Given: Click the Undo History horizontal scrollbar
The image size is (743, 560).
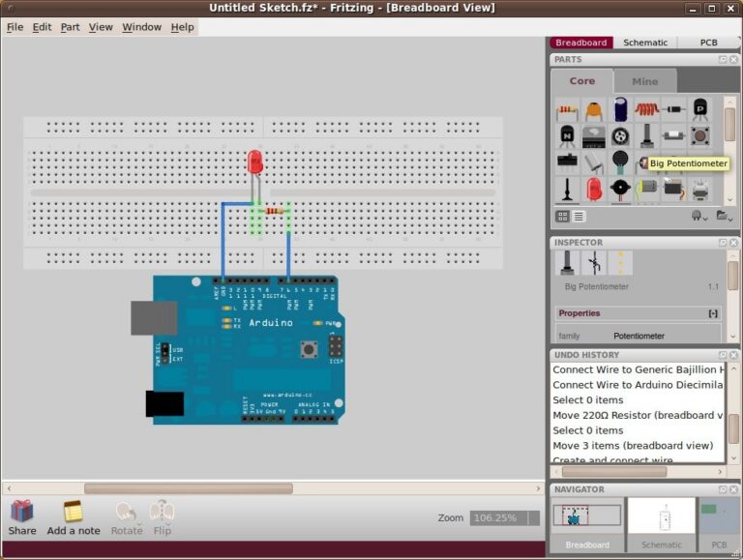Looking at the screenshot, I should click(x=614, y=472).
